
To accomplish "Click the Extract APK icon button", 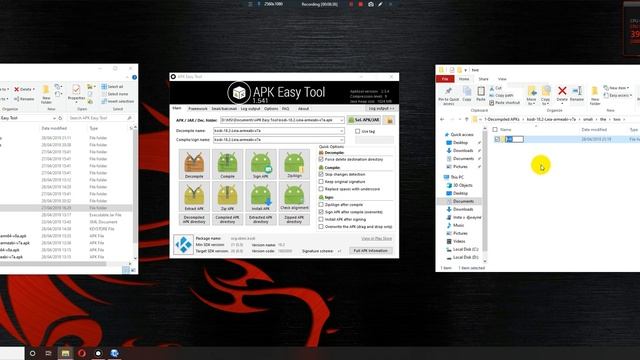I will tap(194, 197).
